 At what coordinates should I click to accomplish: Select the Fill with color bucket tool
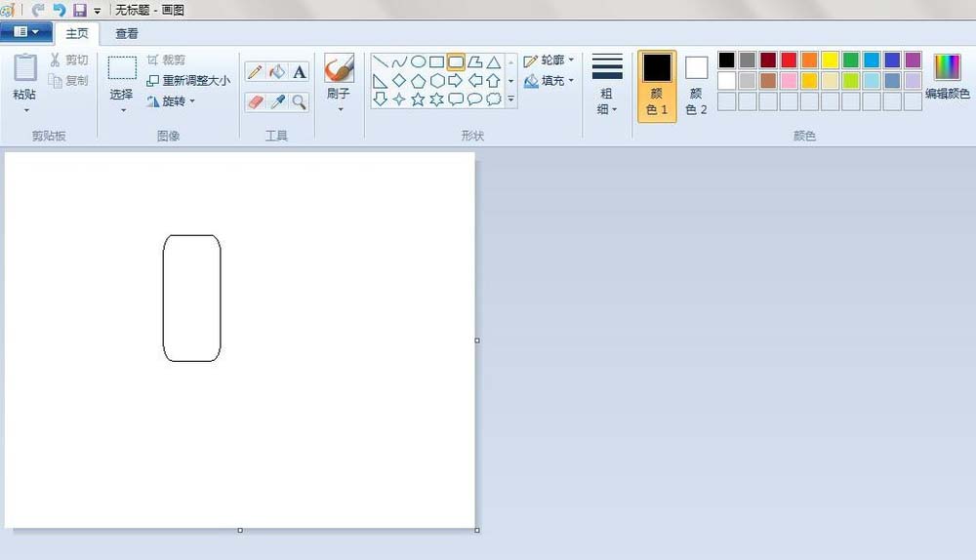click(277, 72)
